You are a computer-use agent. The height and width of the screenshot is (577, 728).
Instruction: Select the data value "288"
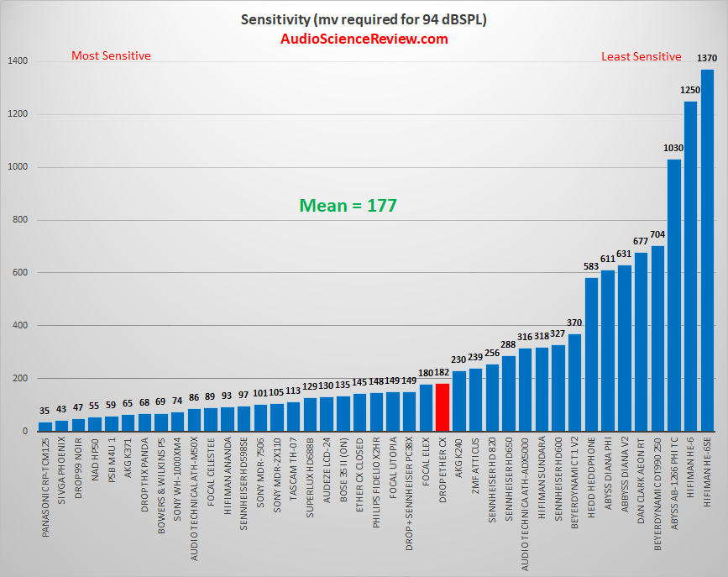(508, 344)
